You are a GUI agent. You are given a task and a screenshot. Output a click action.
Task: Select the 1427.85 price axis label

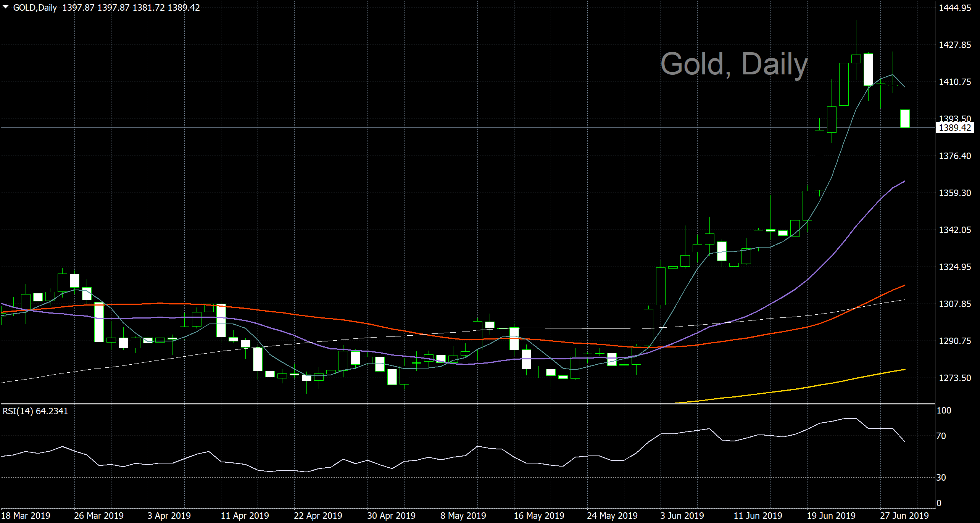955,45
